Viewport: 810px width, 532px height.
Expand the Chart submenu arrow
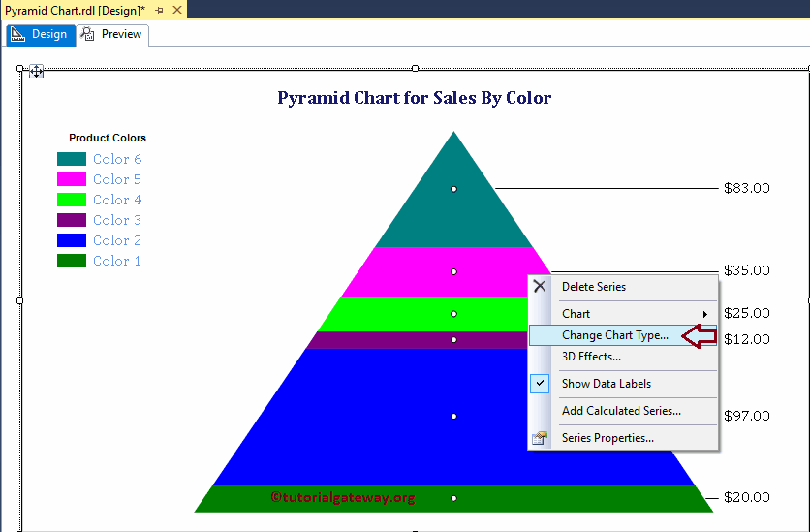point(704,314)
